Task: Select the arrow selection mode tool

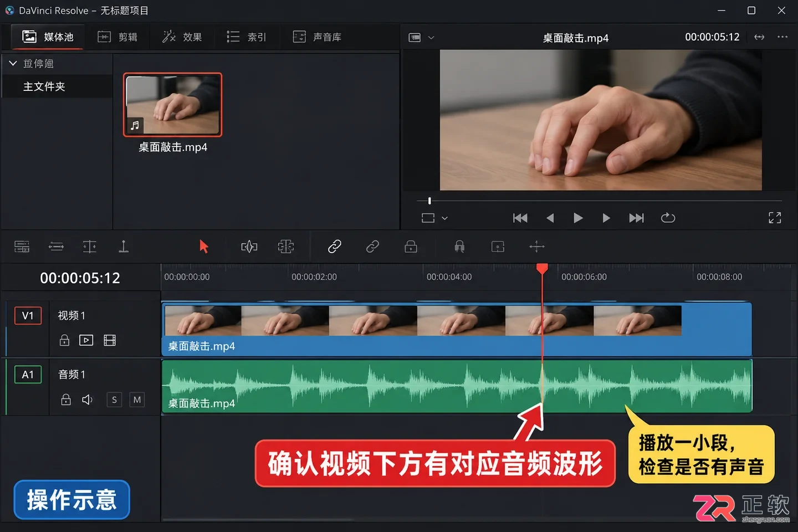Action: coord(204,247)
